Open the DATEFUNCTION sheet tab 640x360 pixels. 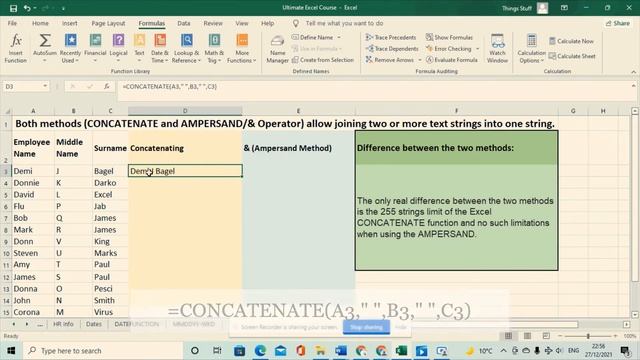[136, 324]
